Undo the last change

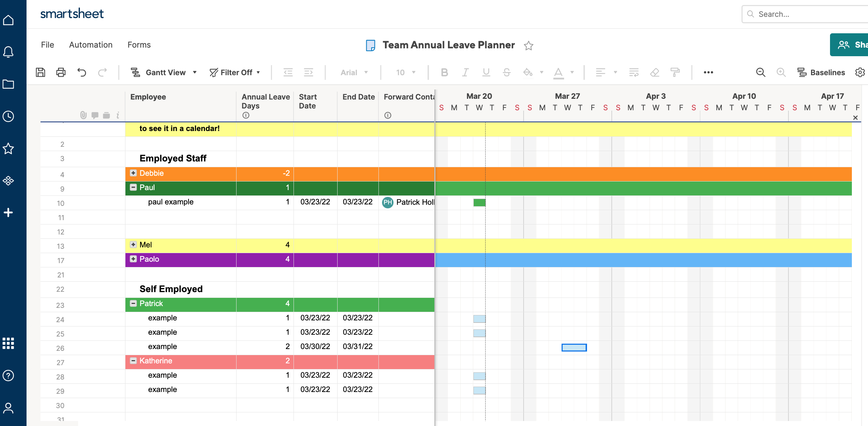[x=82, y=72]
